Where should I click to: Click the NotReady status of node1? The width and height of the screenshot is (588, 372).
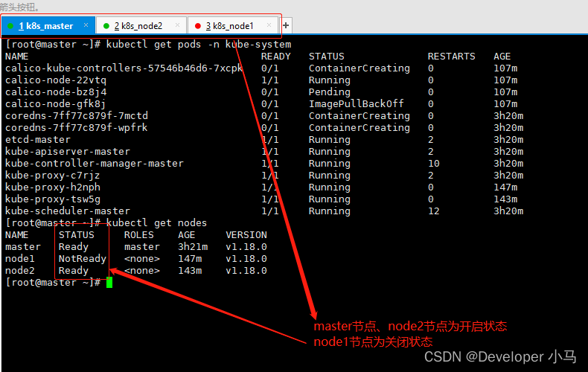pos(83,259)
